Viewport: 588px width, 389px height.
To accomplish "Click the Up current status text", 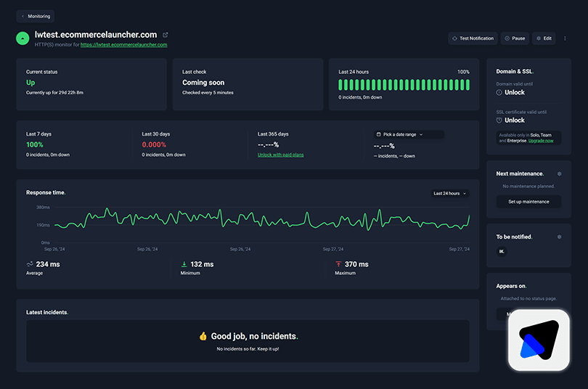I will pos(30,83).
